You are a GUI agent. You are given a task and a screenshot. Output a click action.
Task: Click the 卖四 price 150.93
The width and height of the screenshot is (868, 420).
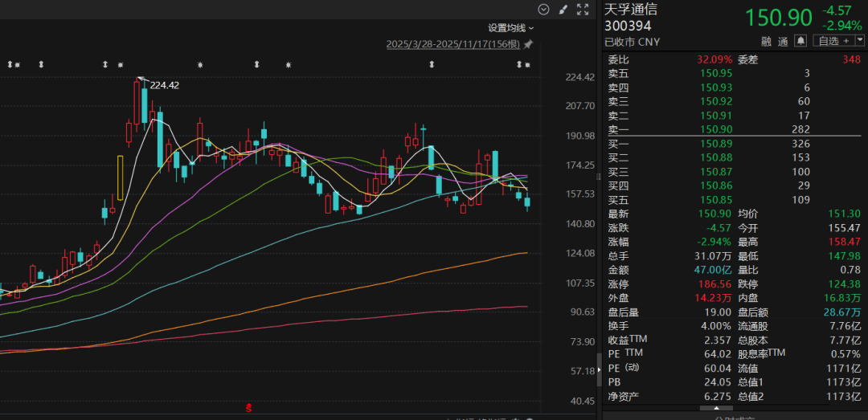coord(716,88)
